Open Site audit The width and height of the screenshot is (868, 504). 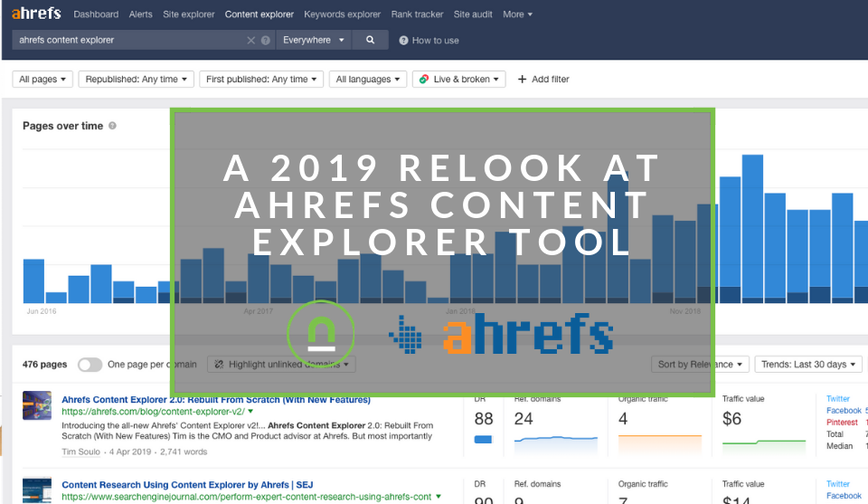(x=473, y=14)
